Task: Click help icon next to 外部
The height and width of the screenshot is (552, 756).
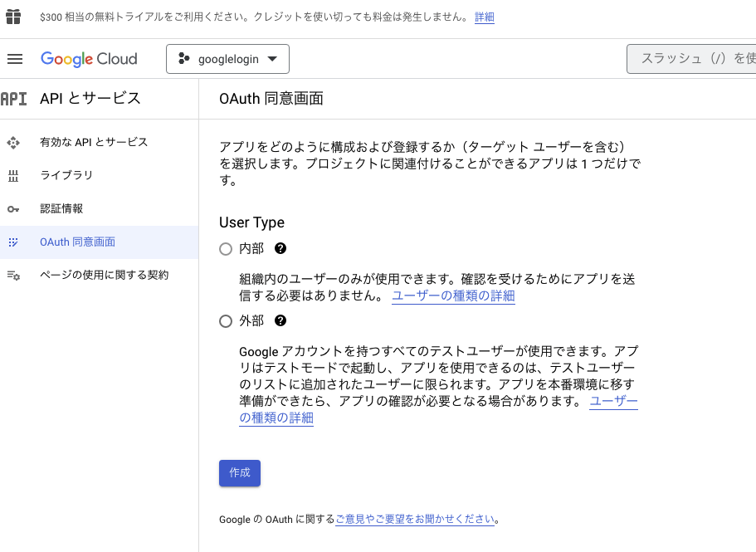Action: [280, 320]
